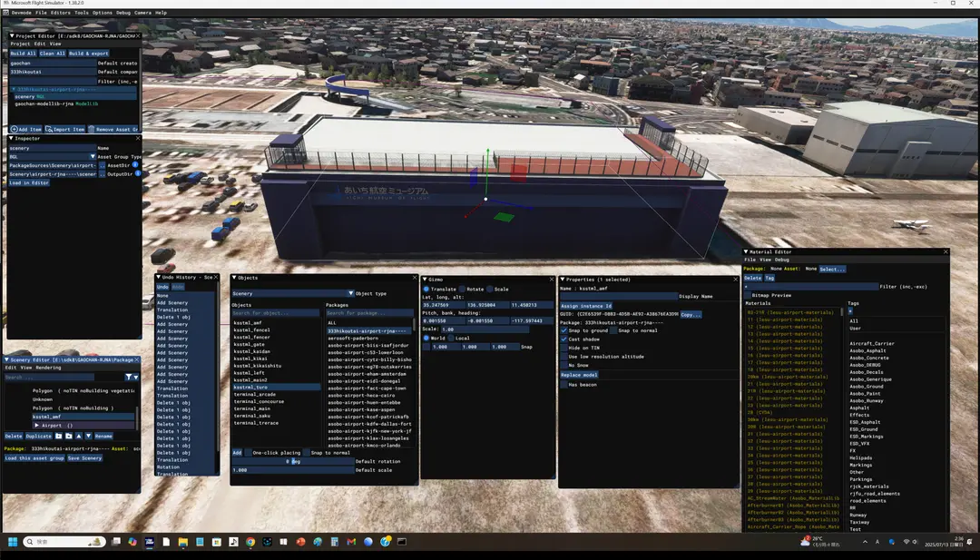Collapse the Material Editor panel

point(746,252)
